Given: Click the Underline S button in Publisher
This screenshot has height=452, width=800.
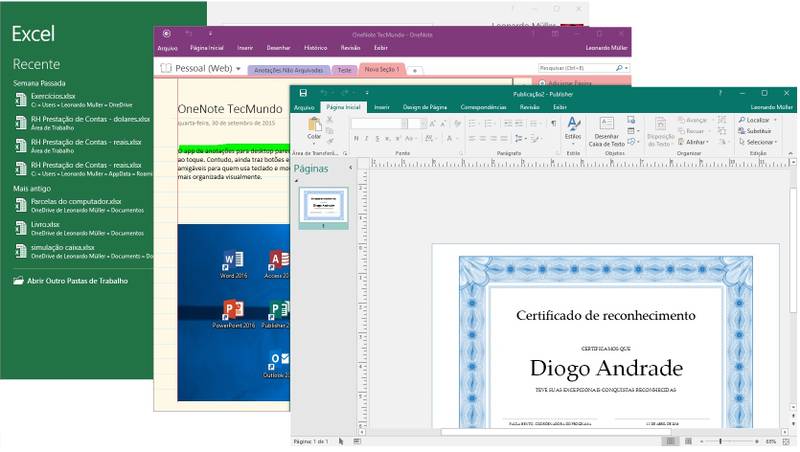Looking at the screenshot, I should 377,138.
